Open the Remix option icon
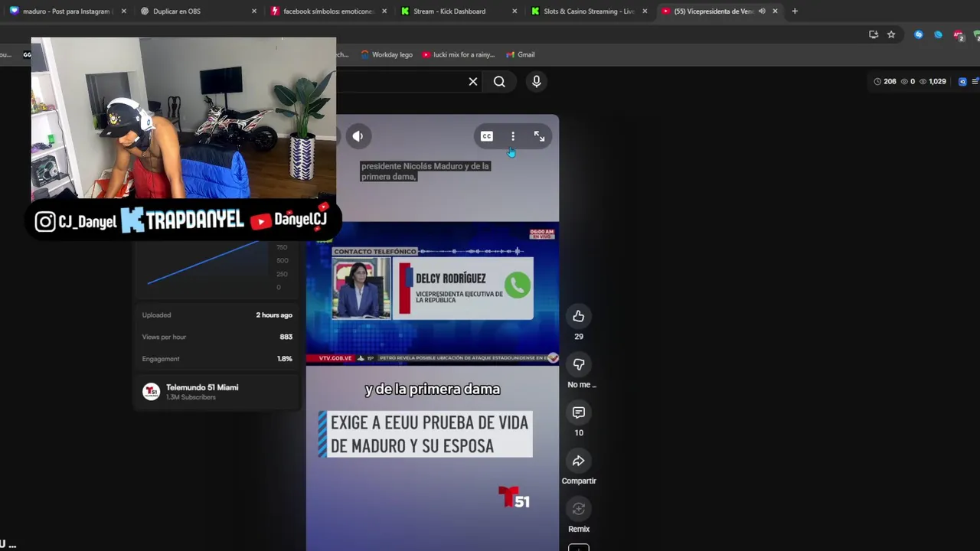980x551 pixels. point(579,509)
